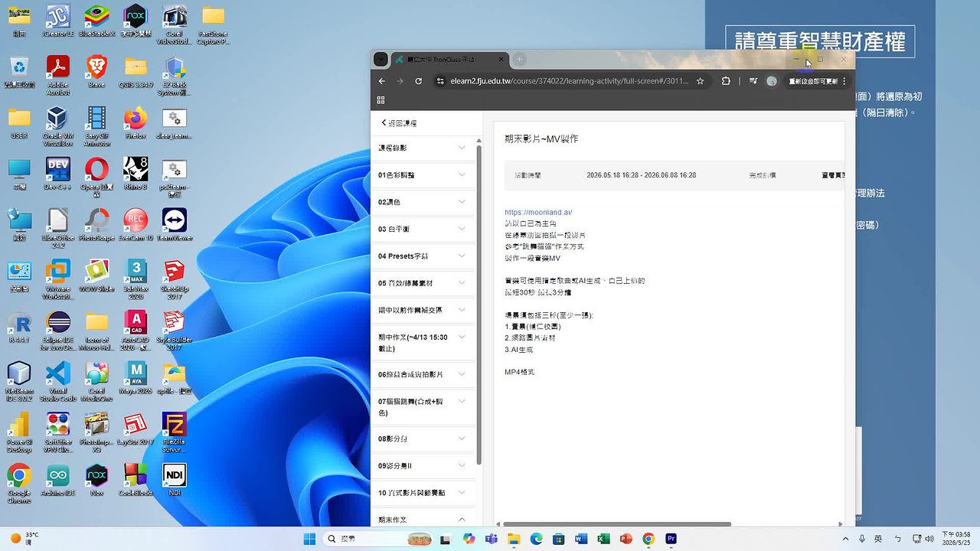
Task: Click the taskbar search box
Action: 378,539
